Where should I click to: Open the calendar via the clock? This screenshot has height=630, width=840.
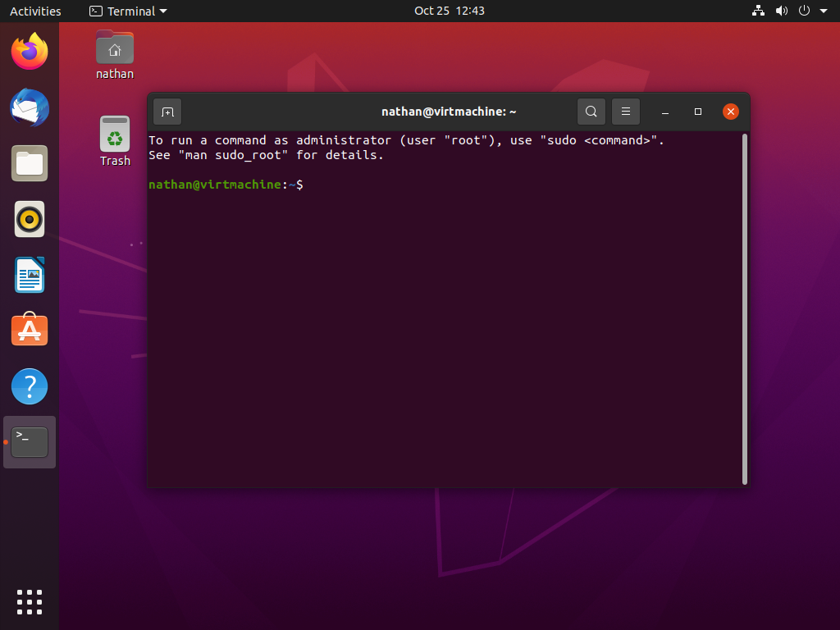click(x=450, y=11)
